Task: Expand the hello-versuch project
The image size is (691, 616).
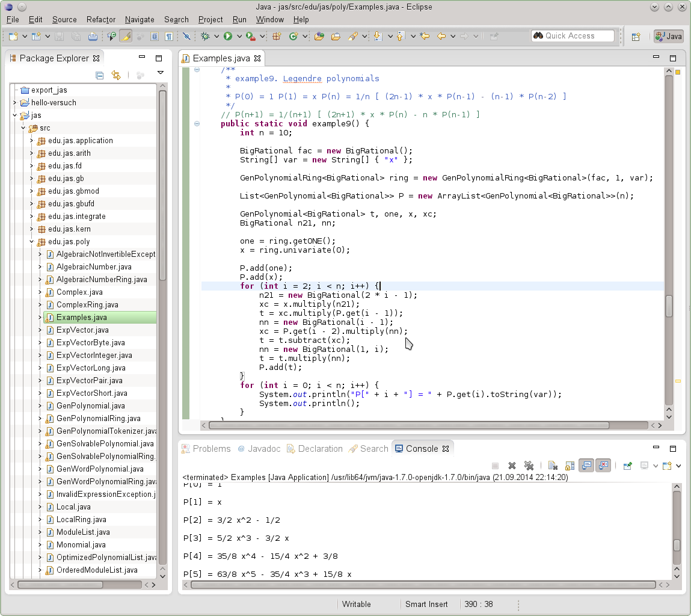Action: [15, 102]
